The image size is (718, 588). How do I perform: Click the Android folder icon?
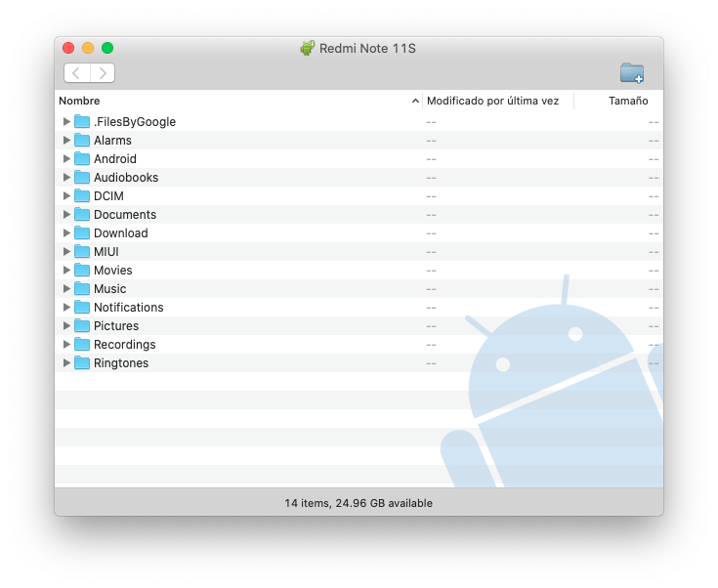pos(82,158)
